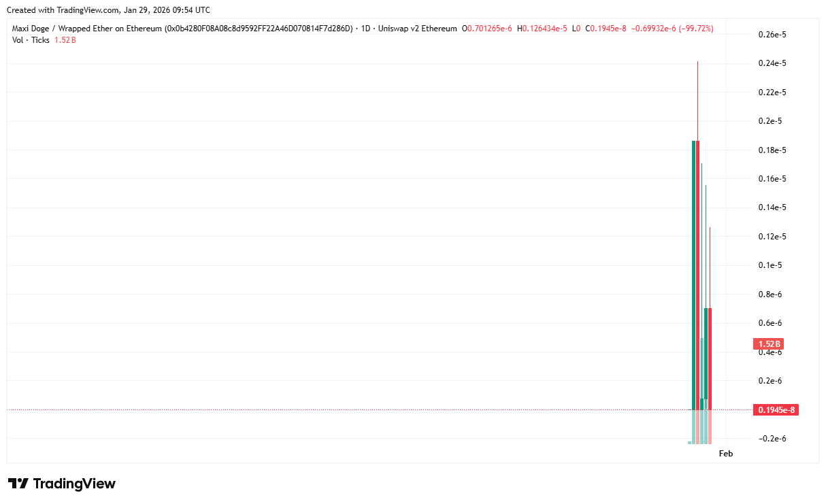Click the red dotted current price line

(340, 409)
